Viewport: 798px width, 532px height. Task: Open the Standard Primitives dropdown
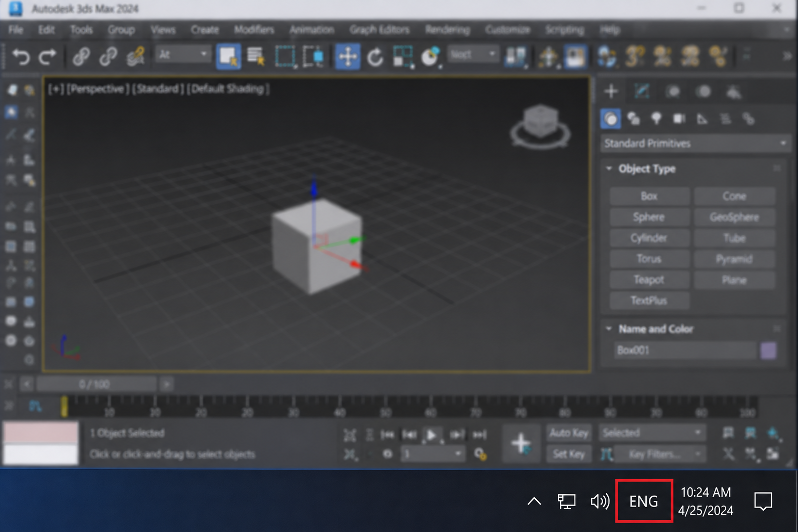696,143
